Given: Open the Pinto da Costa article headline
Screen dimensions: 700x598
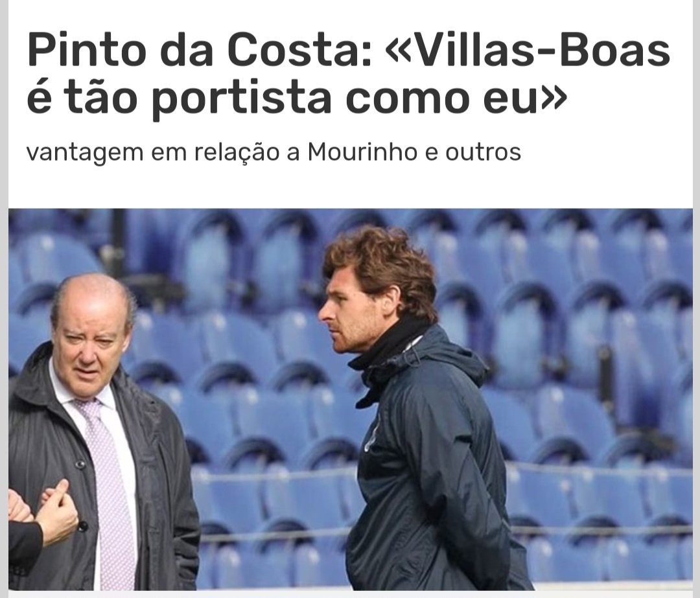Looking at the screenshot, I should point(348,74).
